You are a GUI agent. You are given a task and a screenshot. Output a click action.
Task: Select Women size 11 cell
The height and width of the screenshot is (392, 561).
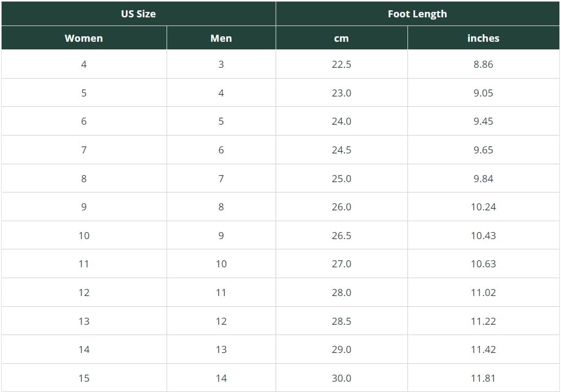84,264
